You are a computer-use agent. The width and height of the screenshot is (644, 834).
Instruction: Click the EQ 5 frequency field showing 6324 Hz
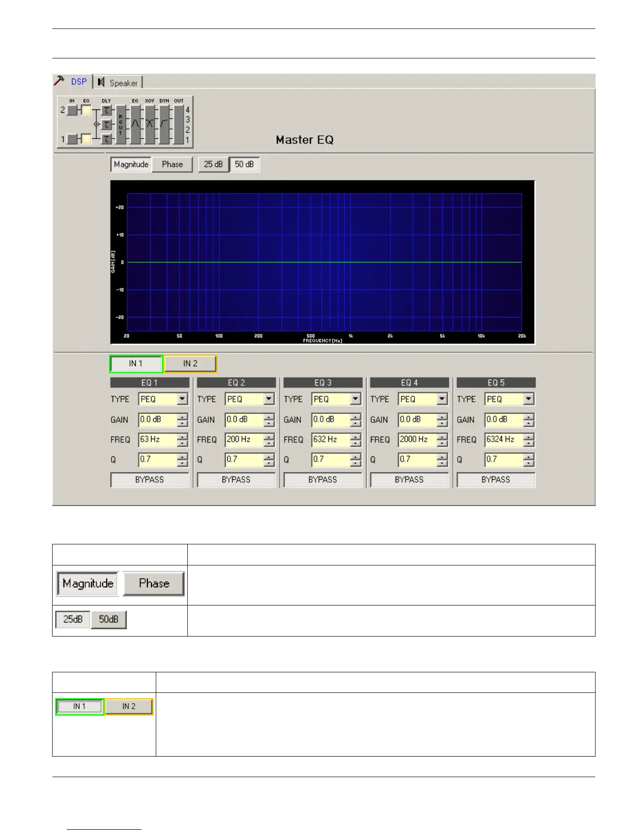[x=504, y=440]
